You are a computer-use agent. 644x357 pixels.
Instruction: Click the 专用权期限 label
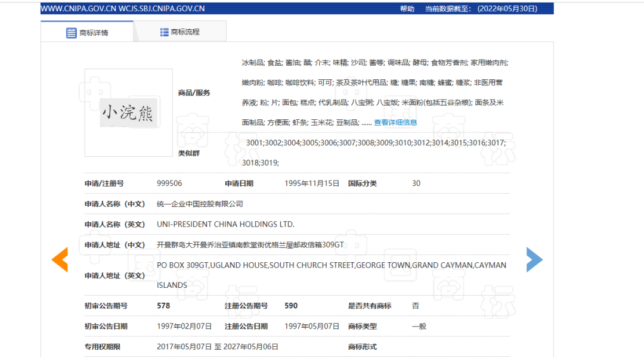click(x=103, y=347)
